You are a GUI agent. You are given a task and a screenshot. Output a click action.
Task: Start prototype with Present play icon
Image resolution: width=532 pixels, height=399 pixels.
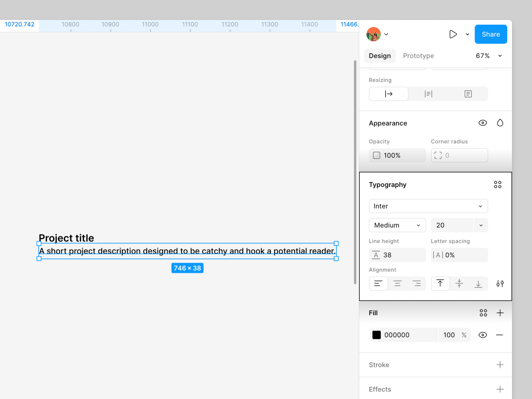(453, 34)
